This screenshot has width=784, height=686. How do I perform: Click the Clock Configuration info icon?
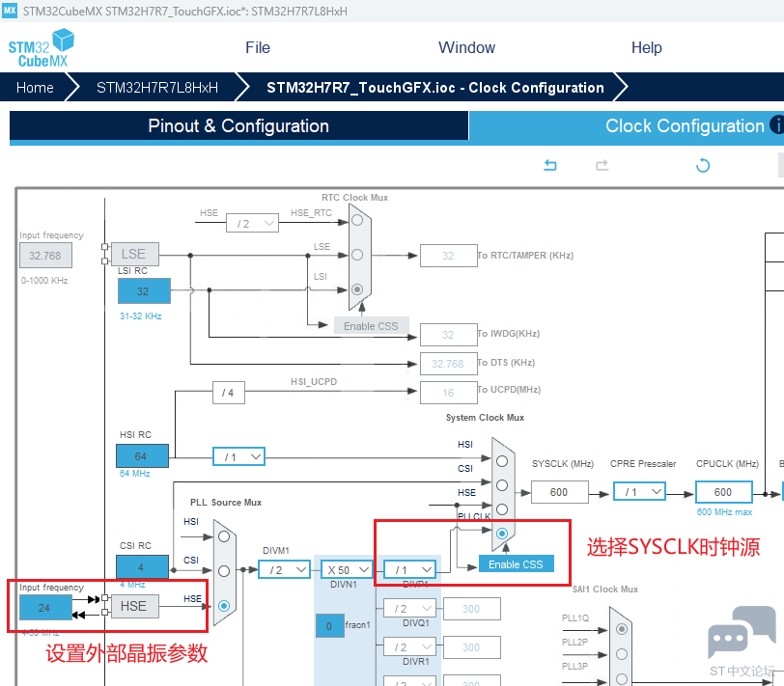click(777, 124)
